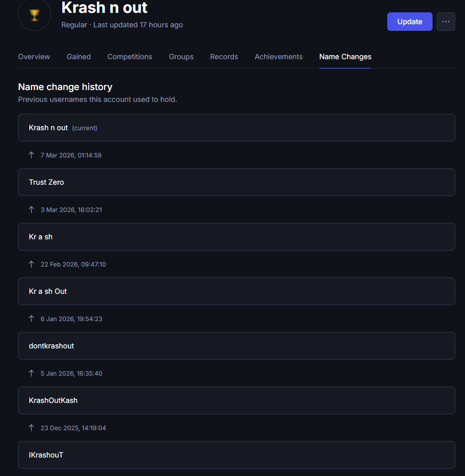Select the current Krash n out name entry
Screen dimensions: 465x476
click(x=236, y=128)
